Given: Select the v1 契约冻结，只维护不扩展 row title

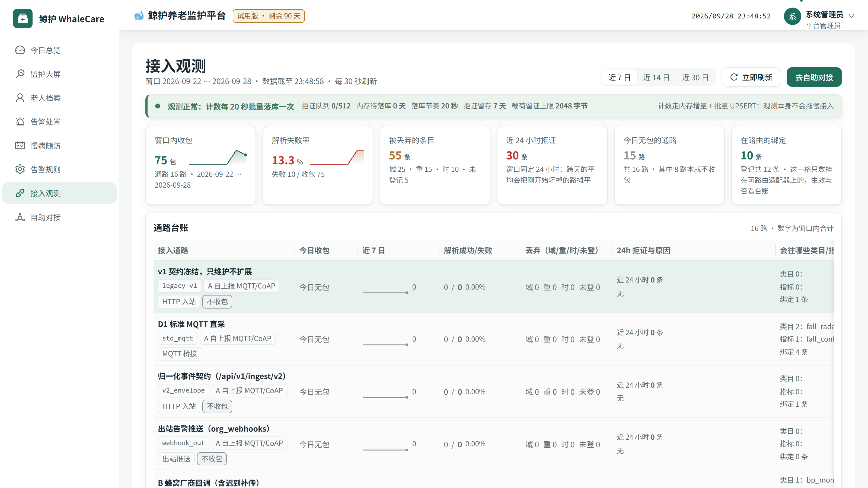Looking at the screenshot, I should pyautogui.click(x=205, y=271).
